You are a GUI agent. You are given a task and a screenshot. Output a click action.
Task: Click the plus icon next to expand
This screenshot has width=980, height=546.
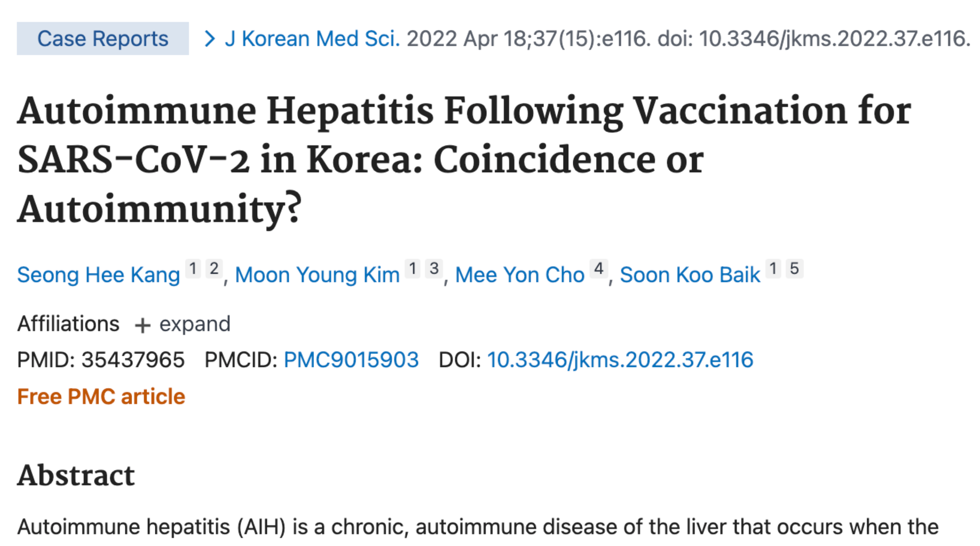tap(143, 325)
